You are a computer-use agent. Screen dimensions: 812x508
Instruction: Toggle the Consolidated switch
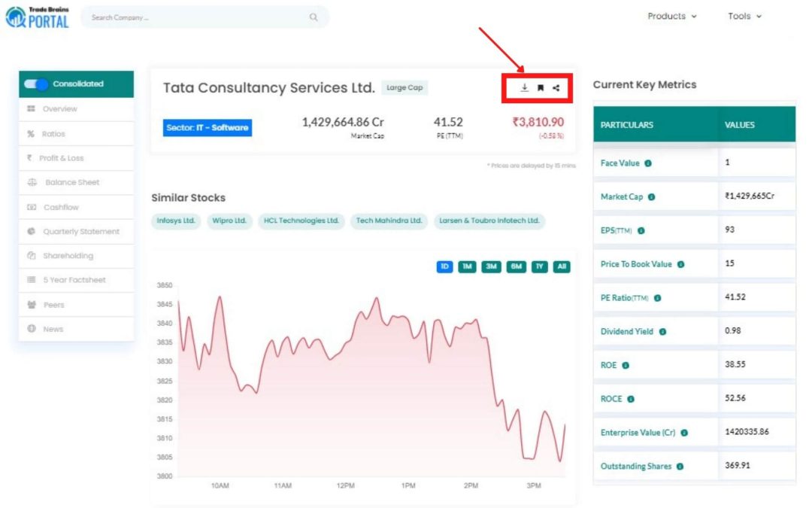pos(36,84)
